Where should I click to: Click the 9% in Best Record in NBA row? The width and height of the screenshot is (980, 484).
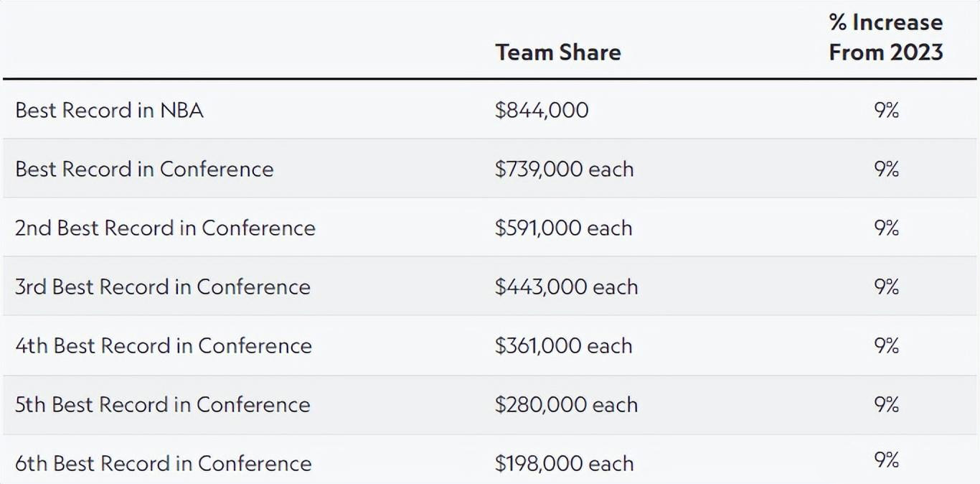pos(886,110)
